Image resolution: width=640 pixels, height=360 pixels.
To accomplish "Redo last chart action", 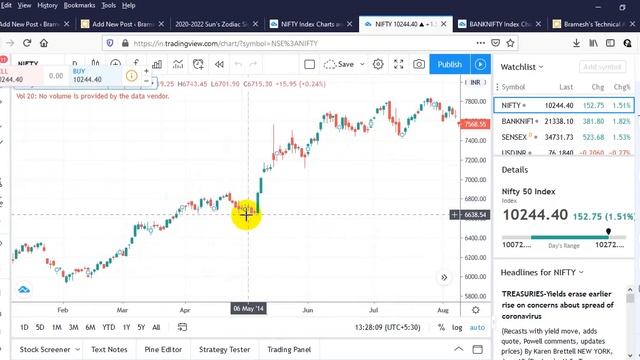I will pos(253,64).
